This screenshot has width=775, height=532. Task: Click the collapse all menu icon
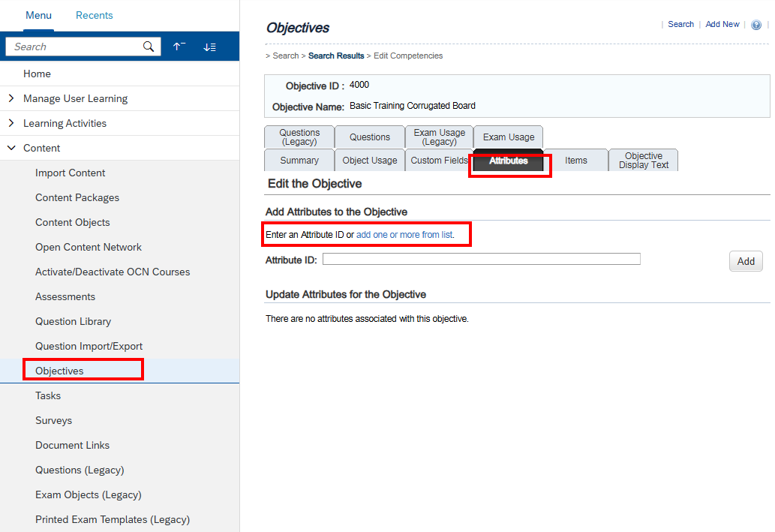coord(179,47)
